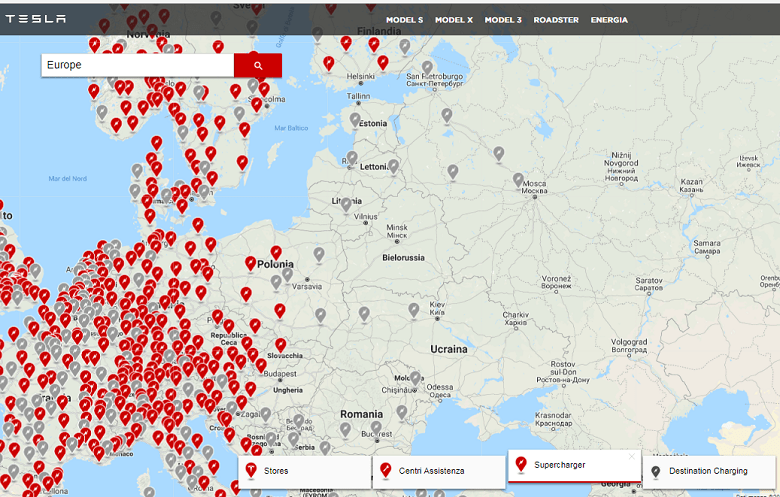Viewport: 780px width, 497px height.
Task: Click the Mar del Nord label
Action: pos(68,178)
